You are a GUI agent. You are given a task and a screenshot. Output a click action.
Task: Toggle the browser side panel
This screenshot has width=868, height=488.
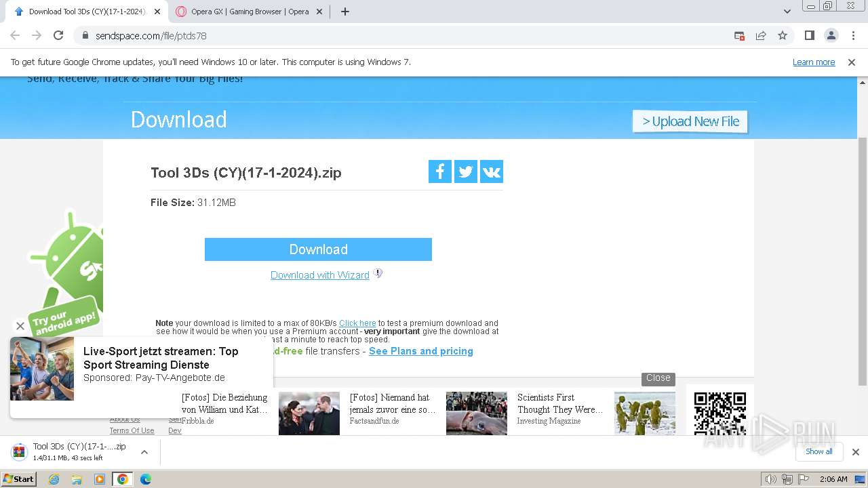809,35
